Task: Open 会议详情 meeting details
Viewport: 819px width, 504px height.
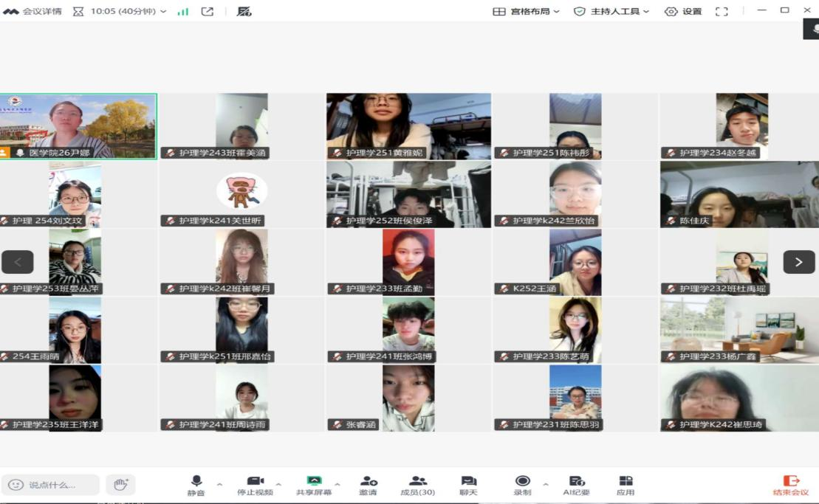Action: point(32,12)
